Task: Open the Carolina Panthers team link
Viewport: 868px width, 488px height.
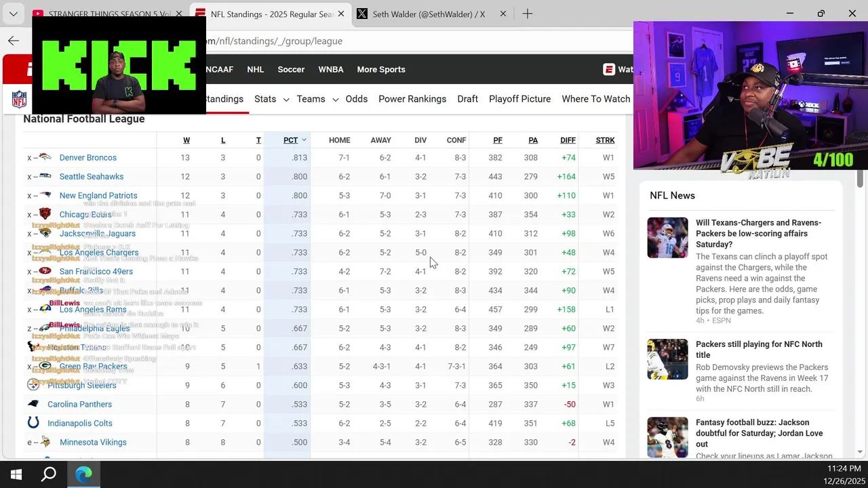Action: [79, 404]
